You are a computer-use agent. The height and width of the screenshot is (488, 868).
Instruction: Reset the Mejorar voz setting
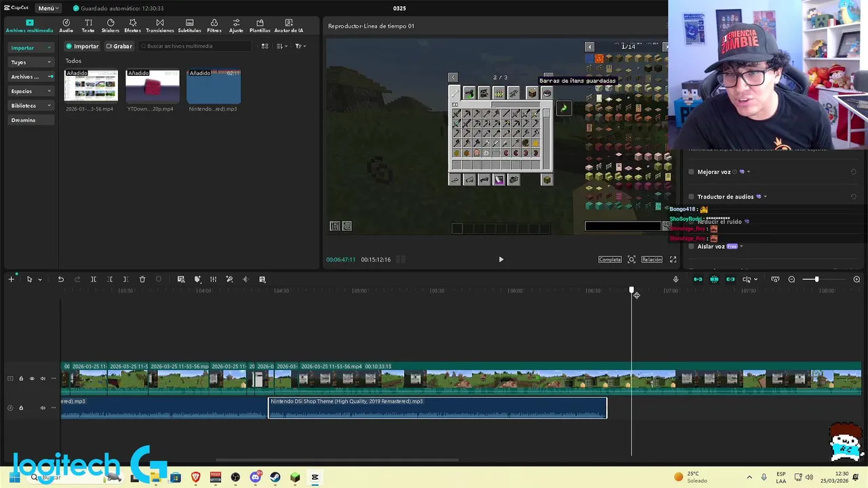(x=853, y=172)
